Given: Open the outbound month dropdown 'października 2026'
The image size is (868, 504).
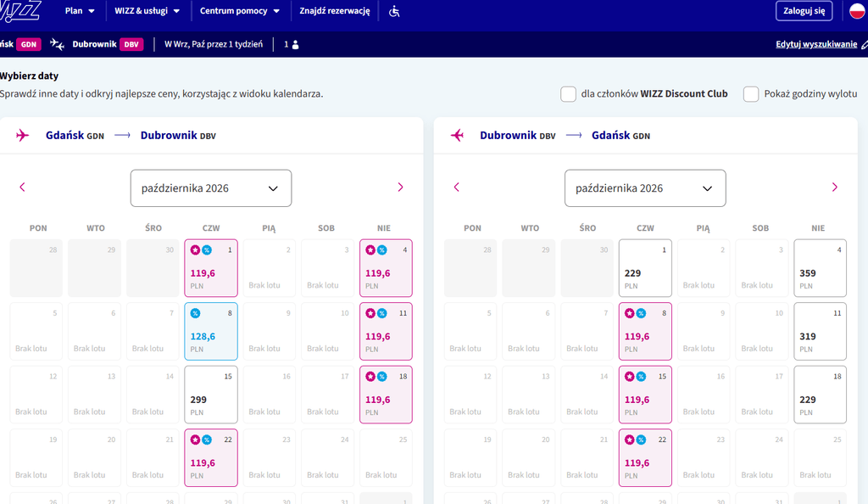Looking at the screenshot, I should pyautogui.click(x=211, y=188).
